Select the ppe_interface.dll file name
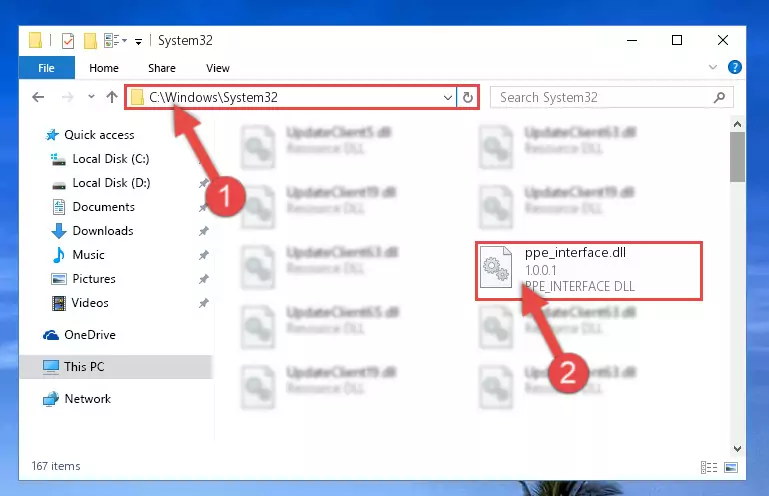 (575, 253)
